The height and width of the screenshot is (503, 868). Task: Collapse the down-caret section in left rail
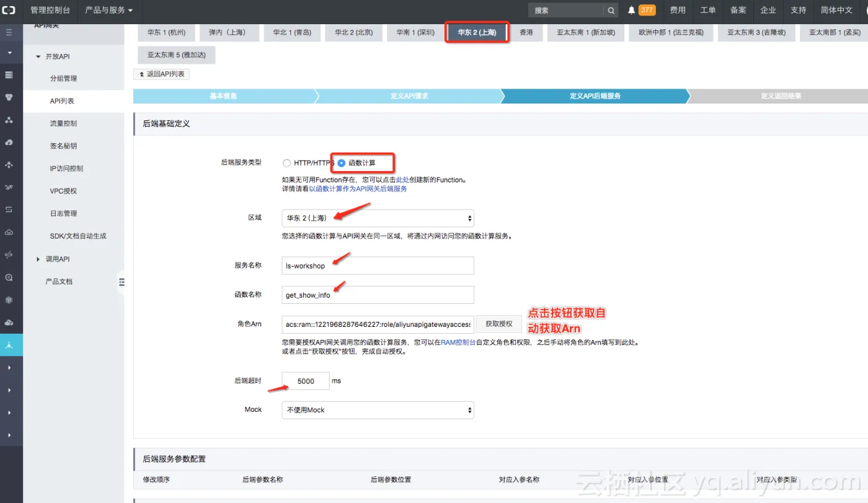[9, 53]
